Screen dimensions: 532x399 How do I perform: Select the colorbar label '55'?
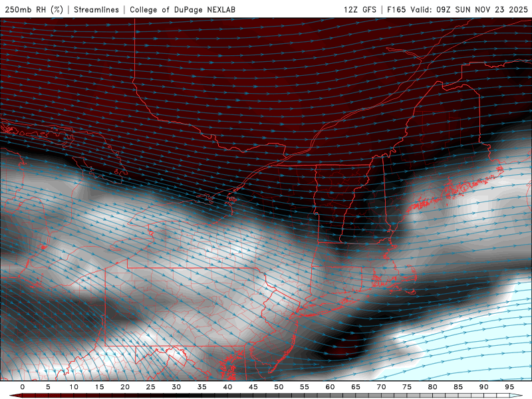pos(304,387)
